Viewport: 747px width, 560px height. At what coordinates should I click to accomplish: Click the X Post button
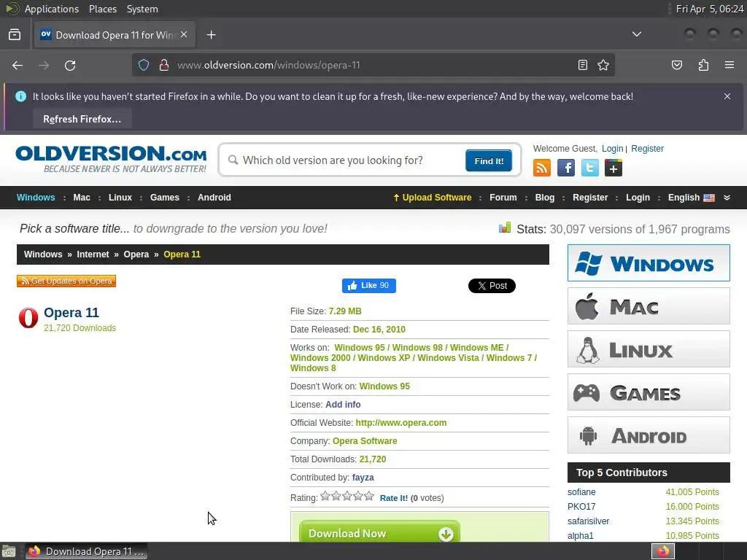click(x=492, y=286)
